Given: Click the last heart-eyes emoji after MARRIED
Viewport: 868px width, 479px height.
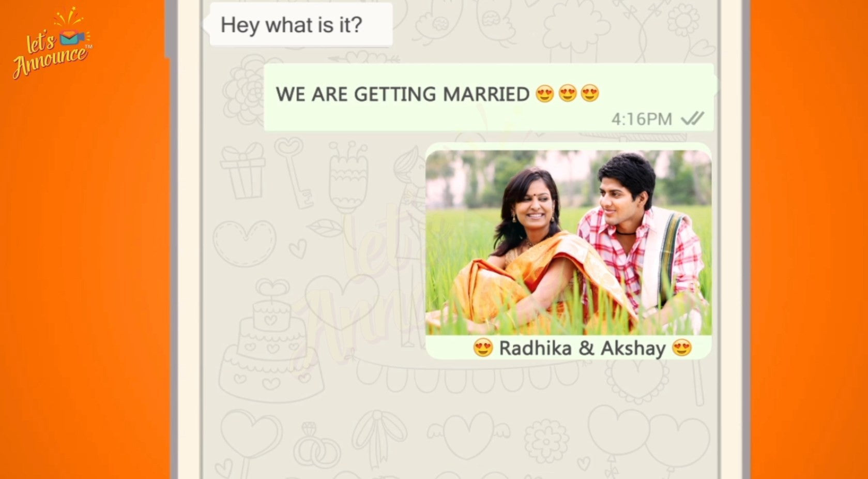Looking at the screenshot, I should [x=590, y=94].
